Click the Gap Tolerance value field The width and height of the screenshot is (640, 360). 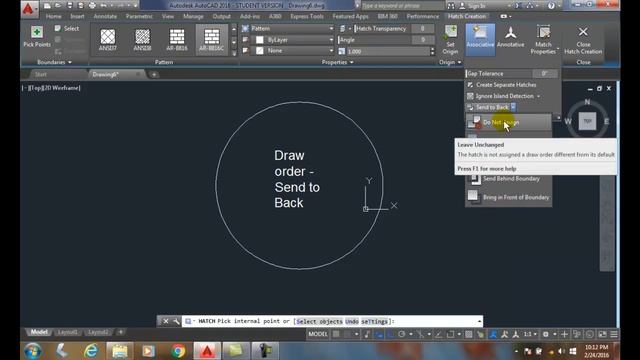coord(545,73)
